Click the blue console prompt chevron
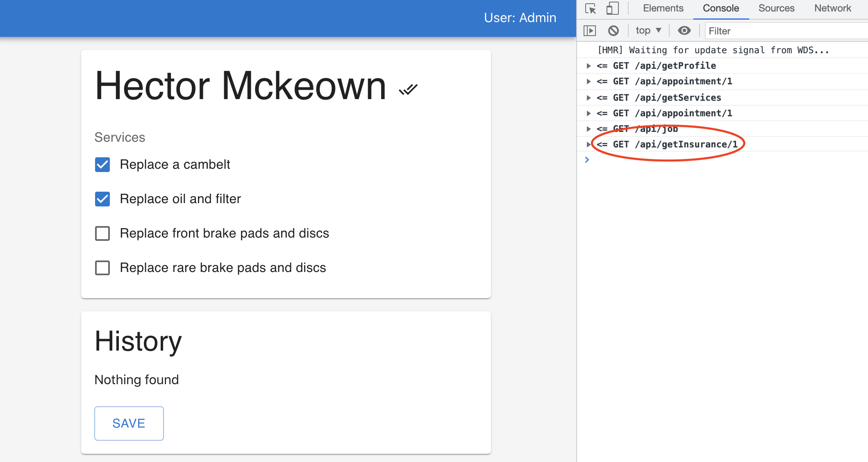Image resolution: width=868 pixels, height=462 pixels. [587, 160]
